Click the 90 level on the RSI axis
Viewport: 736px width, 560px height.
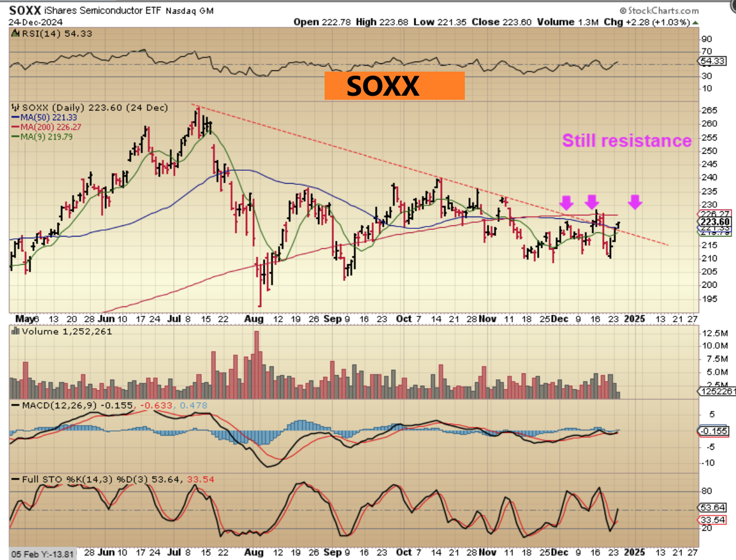(x=707, y=39)
